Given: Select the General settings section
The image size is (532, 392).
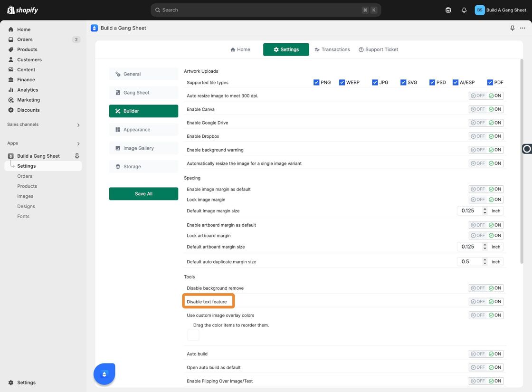Looking at the screenshot, I should (x=143, y=74).
